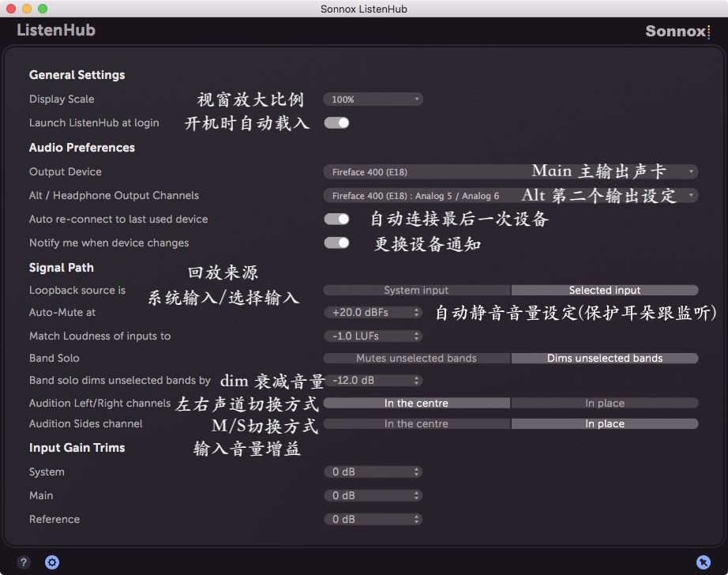The height and width of the screenshot is (575, 728).
Task: Click the General Settings heading
Action: click(x=77, y=75)
